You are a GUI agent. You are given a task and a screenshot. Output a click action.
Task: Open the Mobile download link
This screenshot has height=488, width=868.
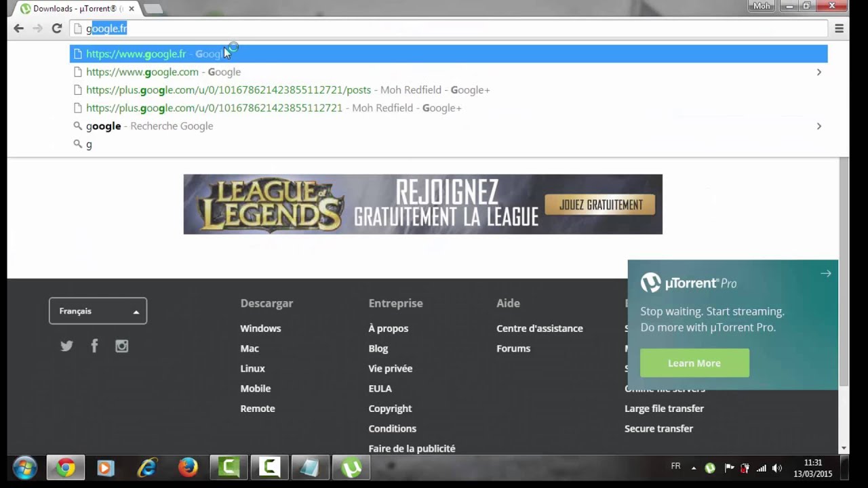pyautogui.click(x=256, y=388)
